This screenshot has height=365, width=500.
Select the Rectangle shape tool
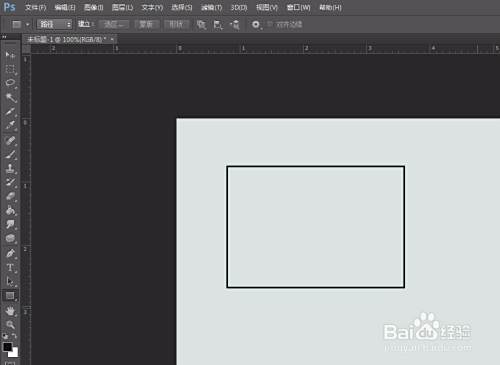coord(10,296)
